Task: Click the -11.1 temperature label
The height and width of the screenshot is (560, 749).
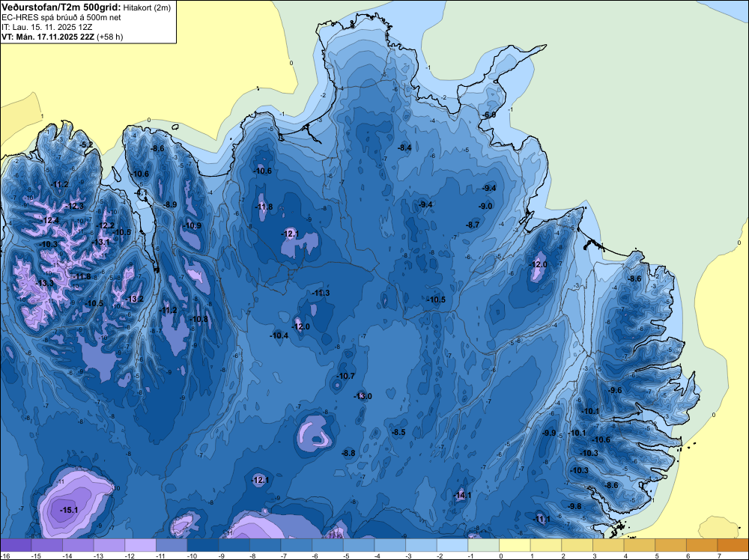Action: tap(542, 520)
